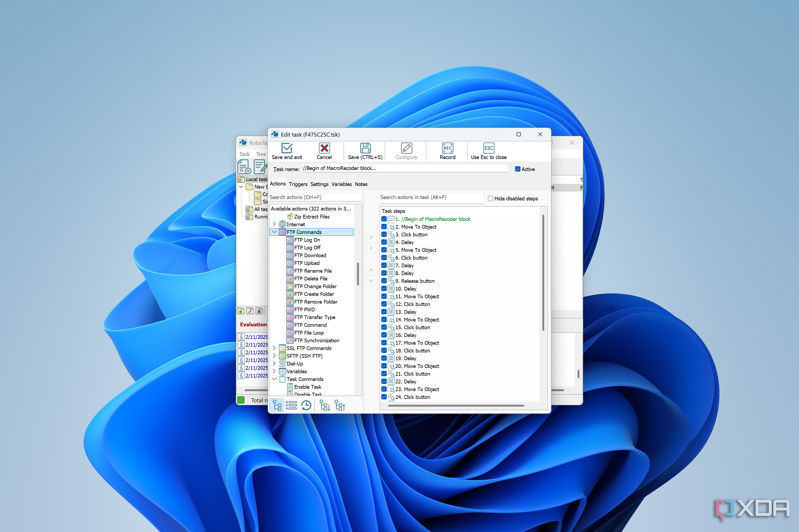Viewport: 799px width, 532px height.
Task: Enable Hide disabled steps checkbox
Action: point(490,198)
